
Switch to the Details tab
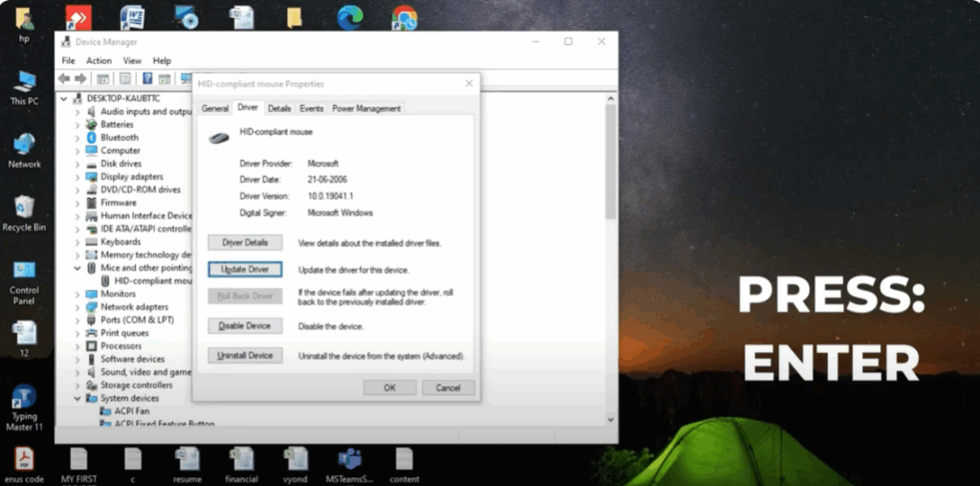(x=279, y=109)
